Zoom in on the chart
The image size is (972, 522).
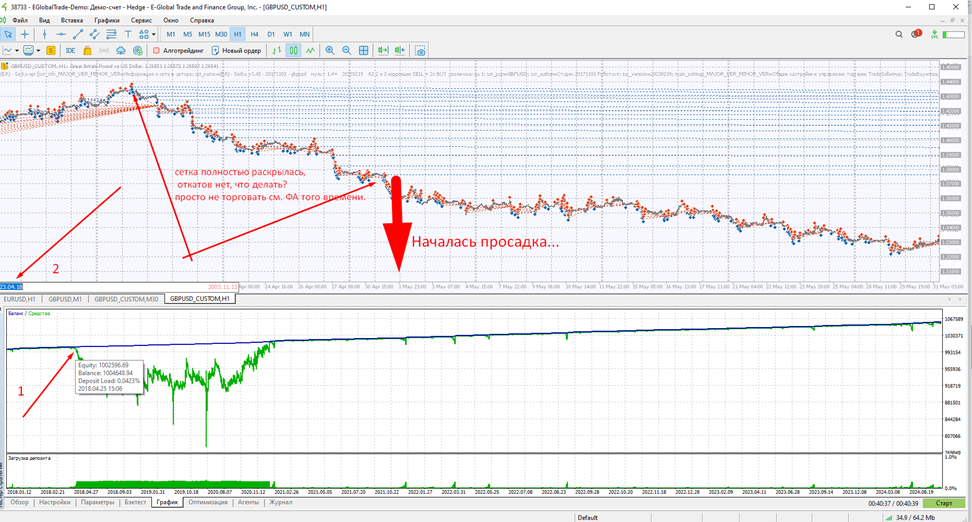(330, 51)
